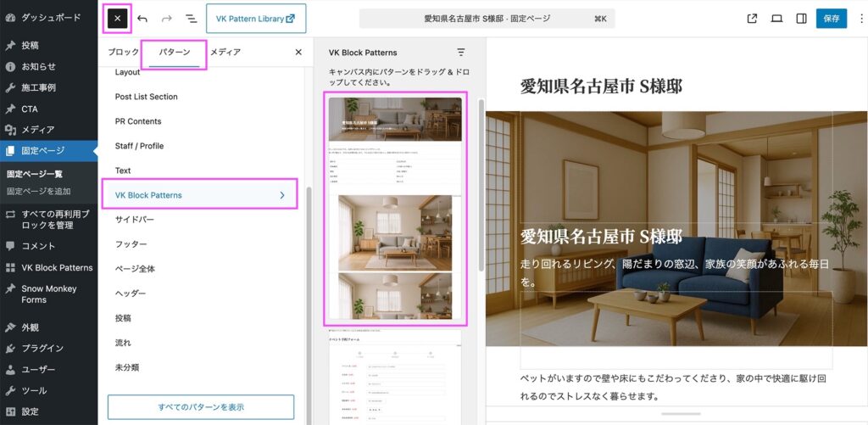Click the Undo arrow icon
The image size is (868, 425).
(x=142, y=18)
